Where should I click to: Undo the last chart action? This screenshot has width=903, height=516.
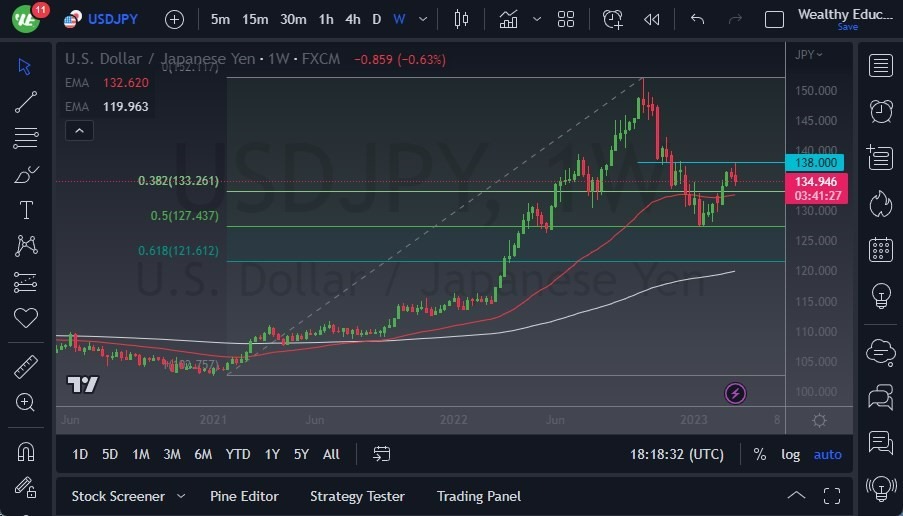pyautogui.click(x=697, y=20)
